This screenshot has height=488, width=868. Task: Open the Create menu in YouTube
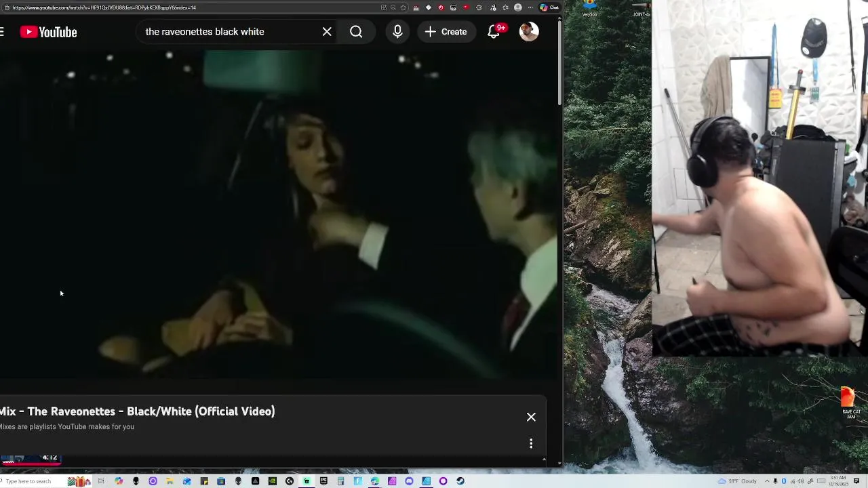[x=446, y=32]
